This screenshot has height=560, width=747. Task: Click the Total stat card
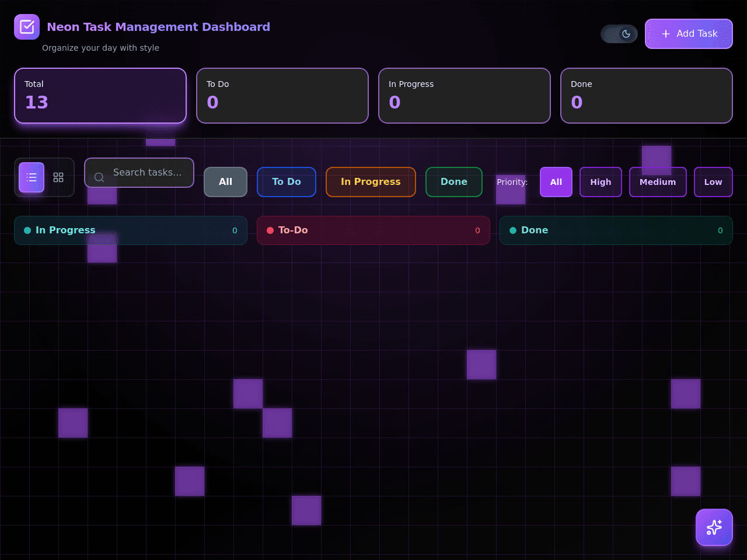(x=100, y=96)
